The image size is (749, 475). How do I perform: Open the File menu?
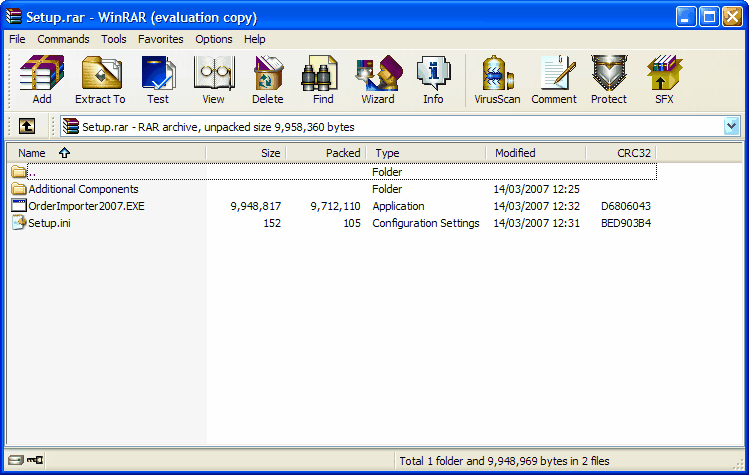click(17, 39)
